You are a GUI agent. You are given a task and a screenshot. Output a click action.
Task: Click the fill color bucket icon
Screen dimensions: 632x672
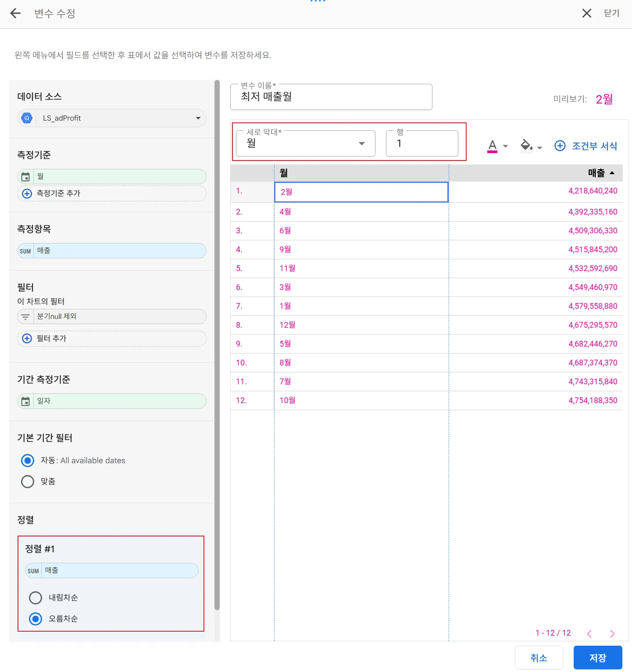(x=526, y=145)
